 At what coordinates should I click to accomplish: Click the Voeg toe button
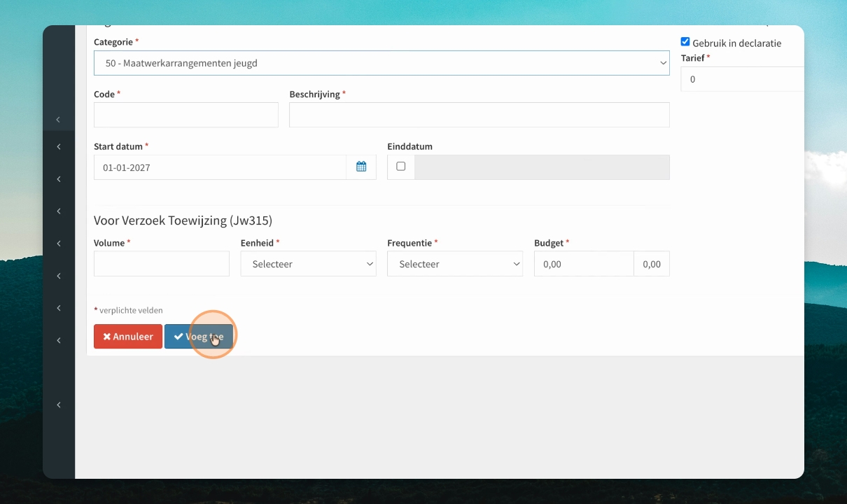tap(199, 337)
